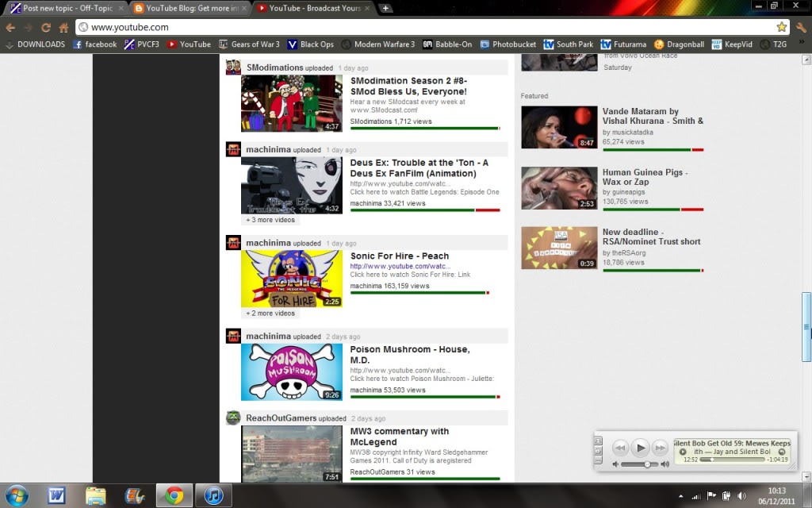
Task: Expand the + 3 more videos link
Action: 270,220
